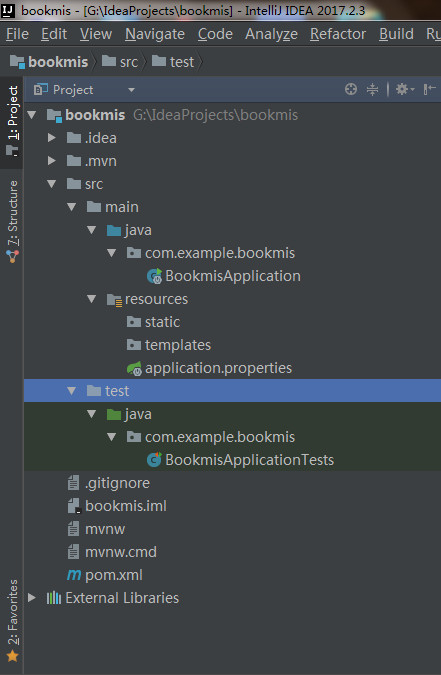Collapse main's com.example.bookmis package arrow

(112, 253)
